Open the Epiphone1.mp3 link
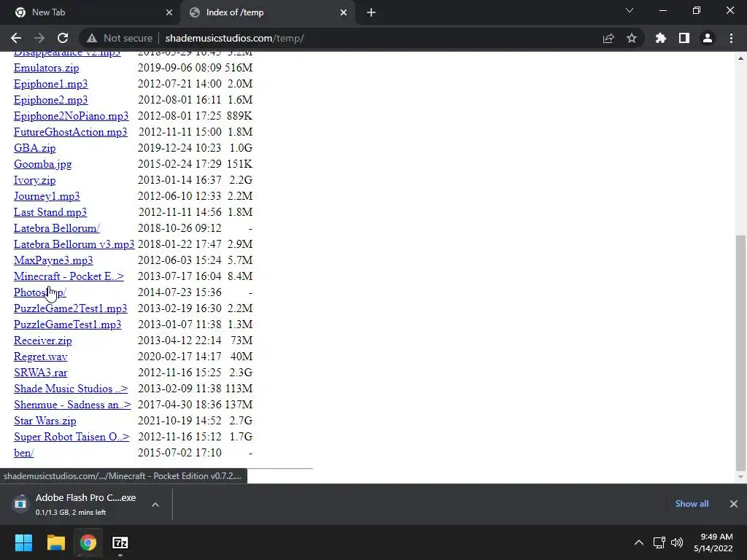The height and width of the screenshot is (560, 747). coord(50,85)
